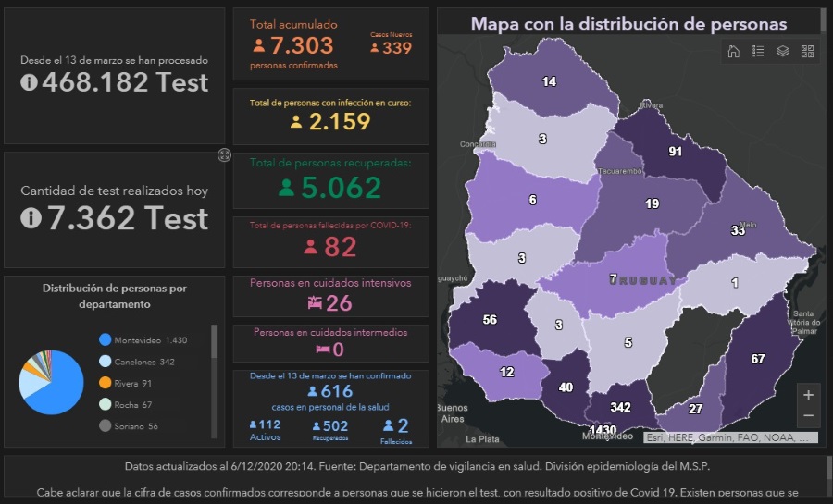The width and height of the screenshot is (833, 504).
Task: Click info icon beside 7.362 Test
Action: pos(30,218)
